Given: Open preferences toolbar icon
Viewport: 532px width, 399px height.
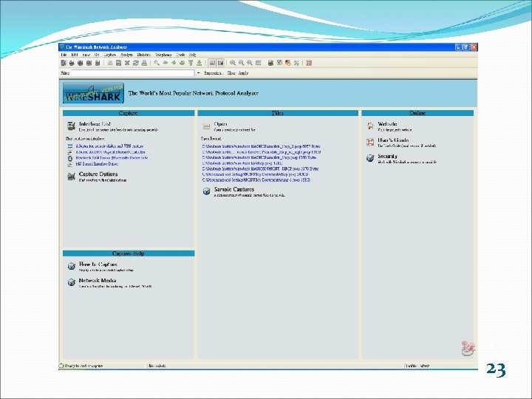Looking at the screenshot, I should pyautogui.click(x=296, y=63).
